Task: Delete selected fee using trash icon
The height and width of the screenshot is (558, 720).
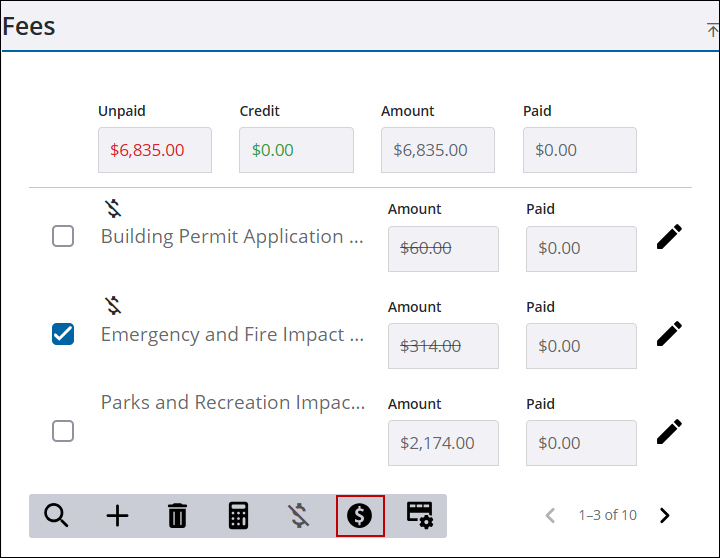Action: (177, 516)
